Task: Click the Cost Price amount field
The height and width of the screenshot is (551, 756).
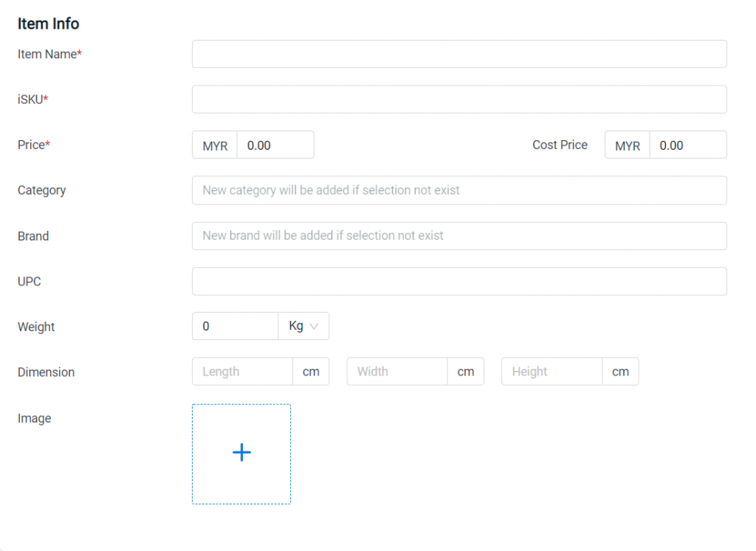Action: click(x=687, y=145)
